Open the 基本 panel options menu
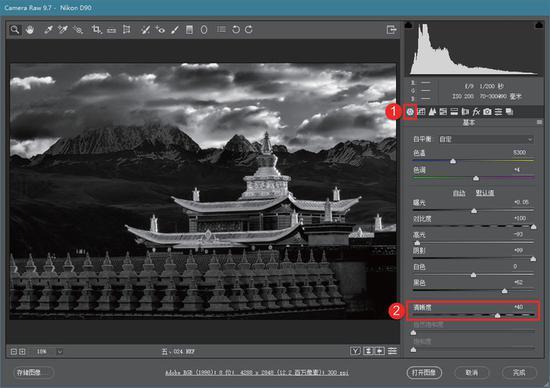Screen dimensions: 550x388 tap(539, 122)
